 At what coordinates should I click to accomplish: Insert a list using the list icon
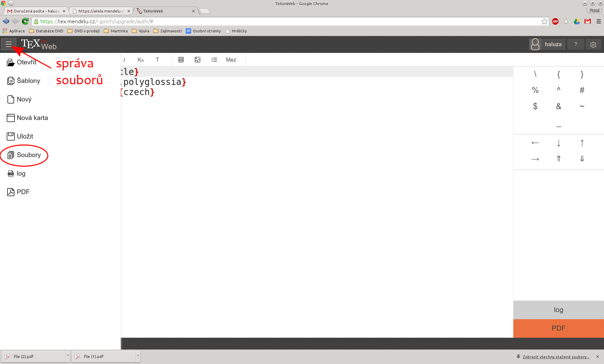point(214,60)
